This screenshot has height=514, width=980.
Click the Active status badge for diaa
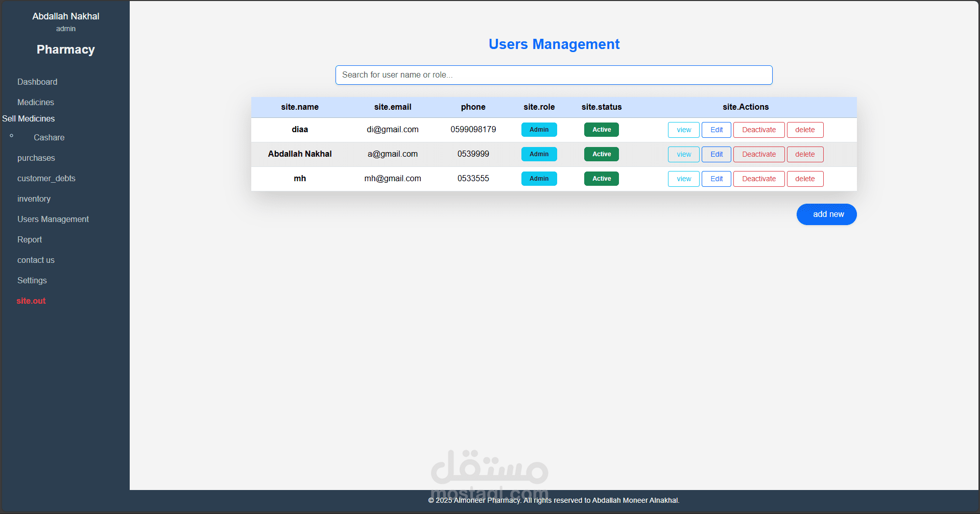602,130
